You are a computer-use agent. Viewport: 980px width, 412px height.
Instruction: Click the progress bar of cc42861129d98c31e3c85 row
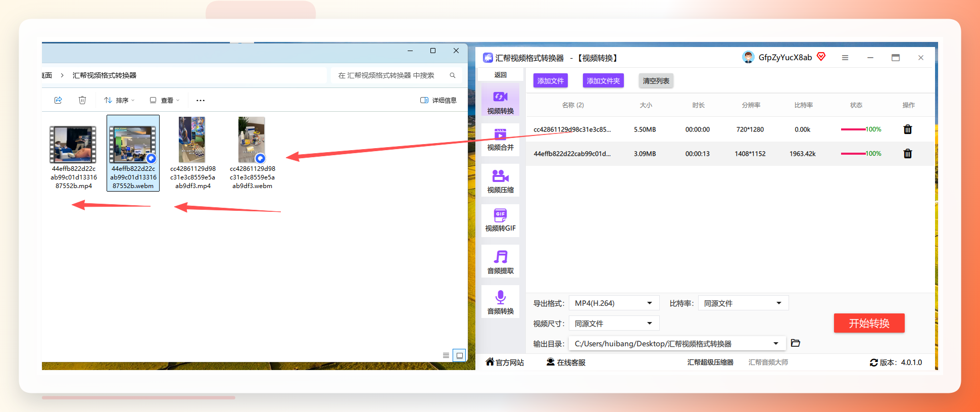pos(853,129)
